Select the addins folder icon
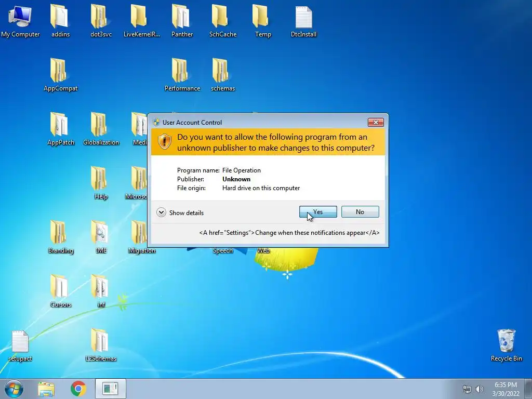 pyautogui.click(x=60, y=21)
